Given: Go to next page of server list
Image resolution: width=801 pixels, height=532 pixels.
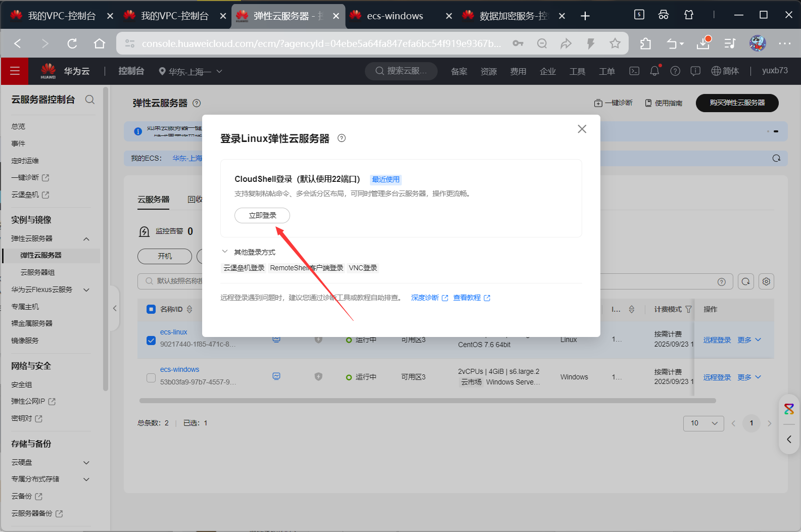Looking at the screenshot, I should [x=769, y=423].
